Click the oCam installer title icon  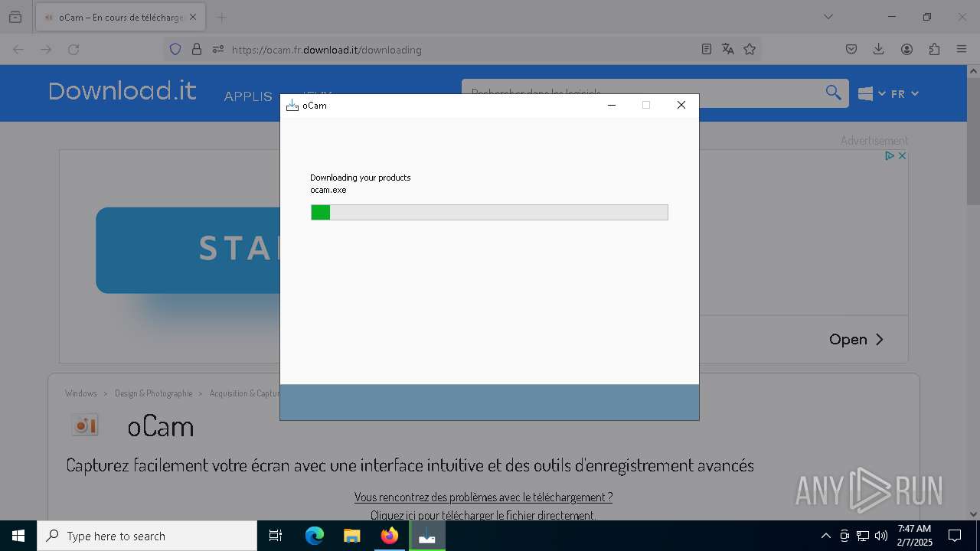(292, 105)
